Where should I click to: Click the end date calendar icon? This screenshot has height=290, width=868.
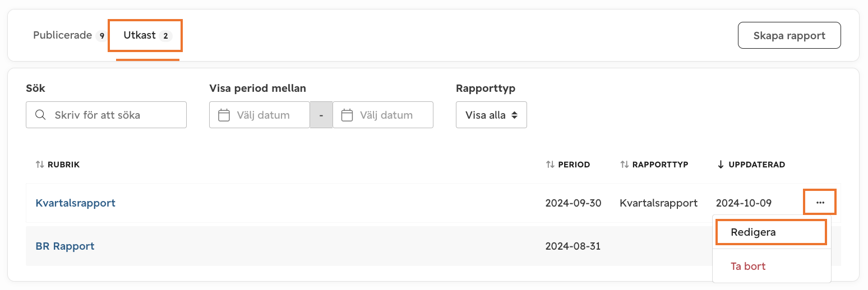347,115
